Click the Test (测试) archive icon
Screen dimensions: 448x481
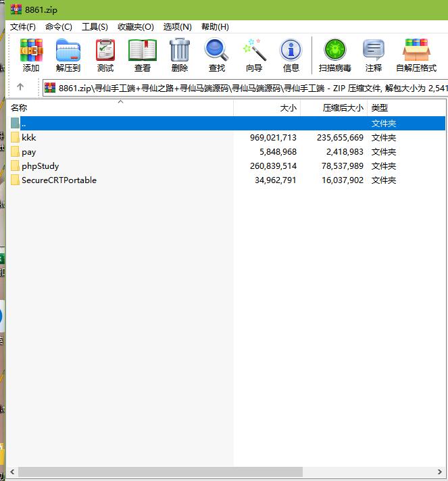click(105, 55)
